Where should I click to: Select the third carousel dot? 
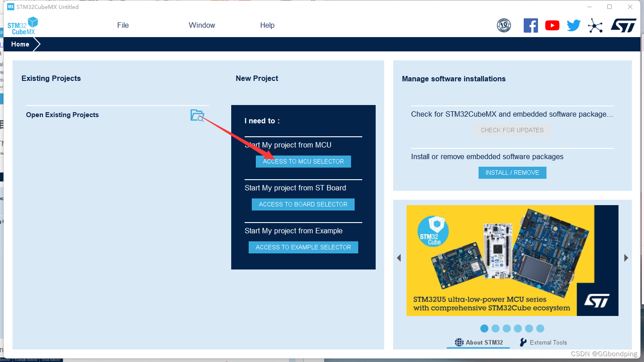click(507, 328)
